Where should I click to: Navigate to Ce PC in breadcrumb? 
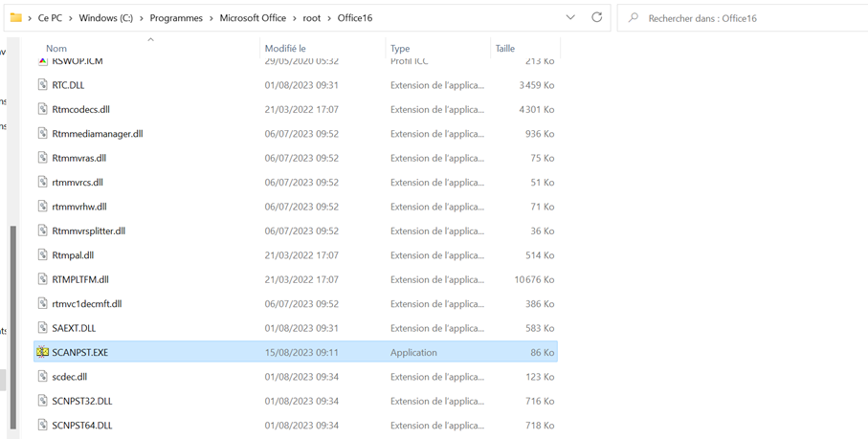coord(50,18)
